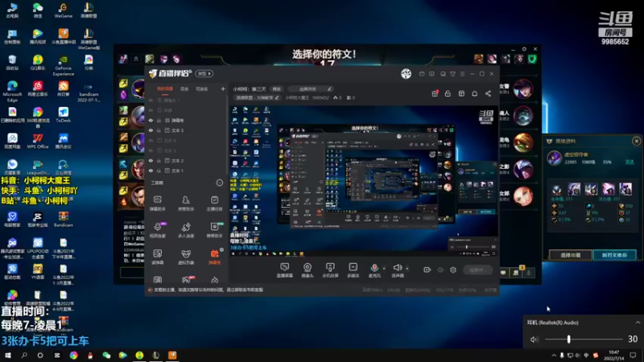The width and height of the screenshot is (644, 362).
Task: Click the left button in the LoL champion panel
Action: [571, 255]
